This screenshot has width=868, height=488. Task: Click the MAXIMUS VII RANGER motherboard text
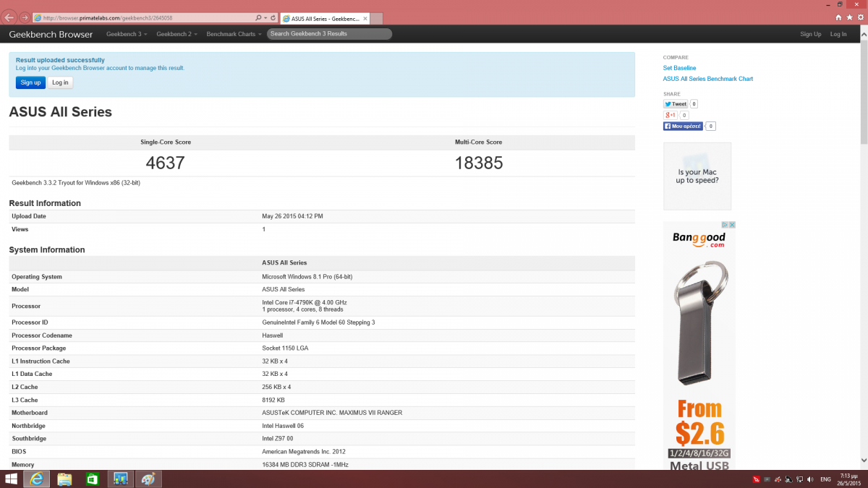[x=332, y=413]
